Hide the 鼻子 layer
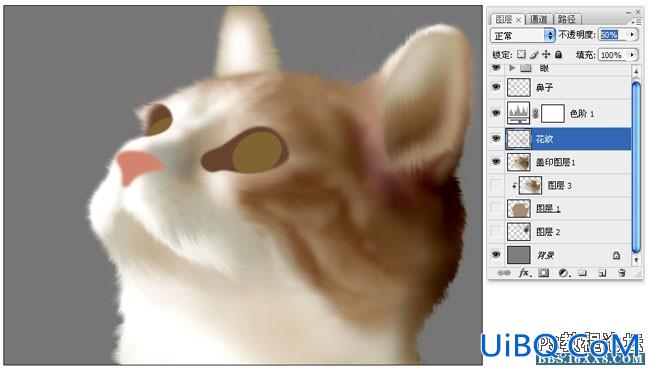Screen dimensions: 650x370 coord(496,87)
